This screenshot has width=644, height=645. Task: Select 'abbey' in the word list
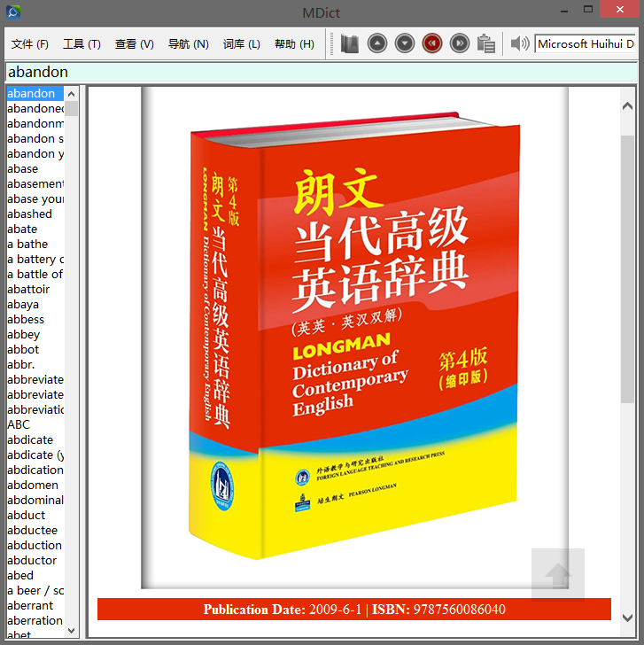(35, 334)
